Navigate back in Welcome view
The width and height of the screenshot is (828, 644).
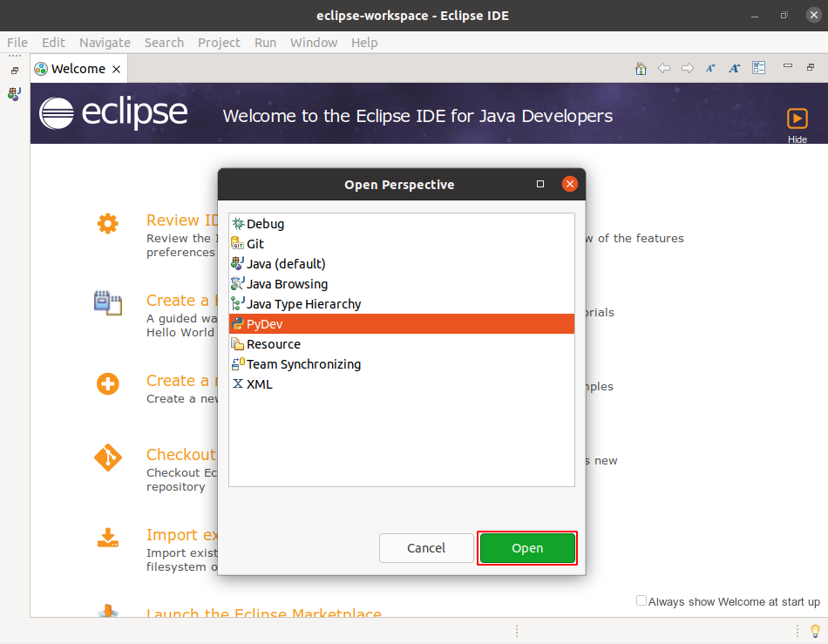[x=664, y=68]
